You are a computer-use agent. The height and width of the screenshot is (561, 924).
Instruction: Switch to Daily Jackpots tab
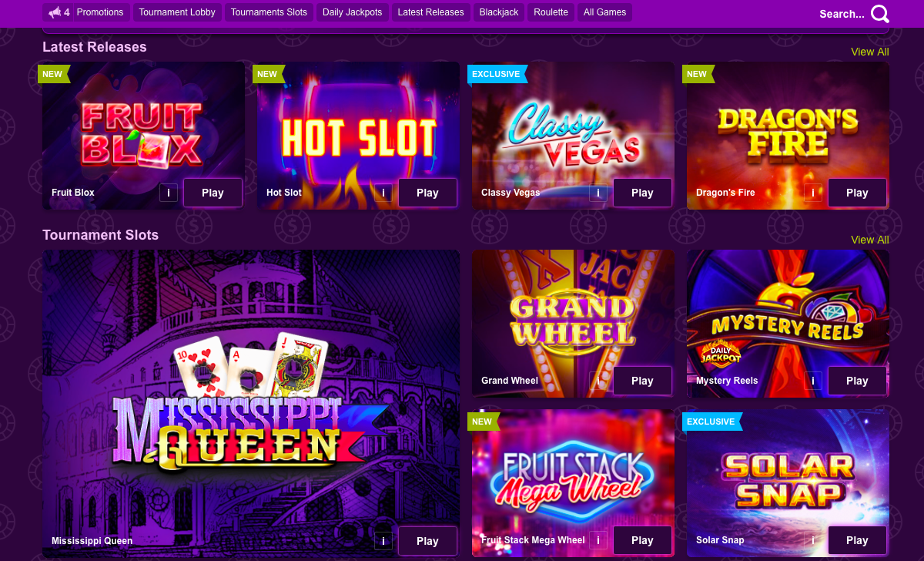(352, 12)
